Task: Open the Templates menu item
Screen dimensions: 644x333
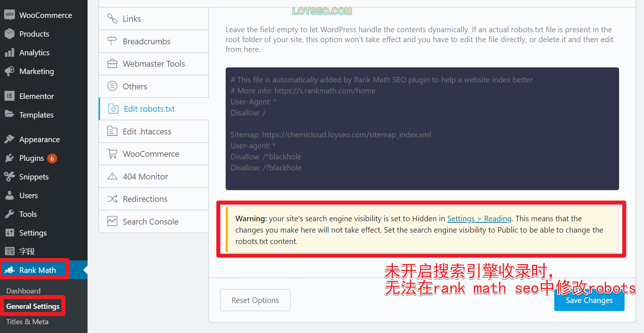Action: point(44,115)
